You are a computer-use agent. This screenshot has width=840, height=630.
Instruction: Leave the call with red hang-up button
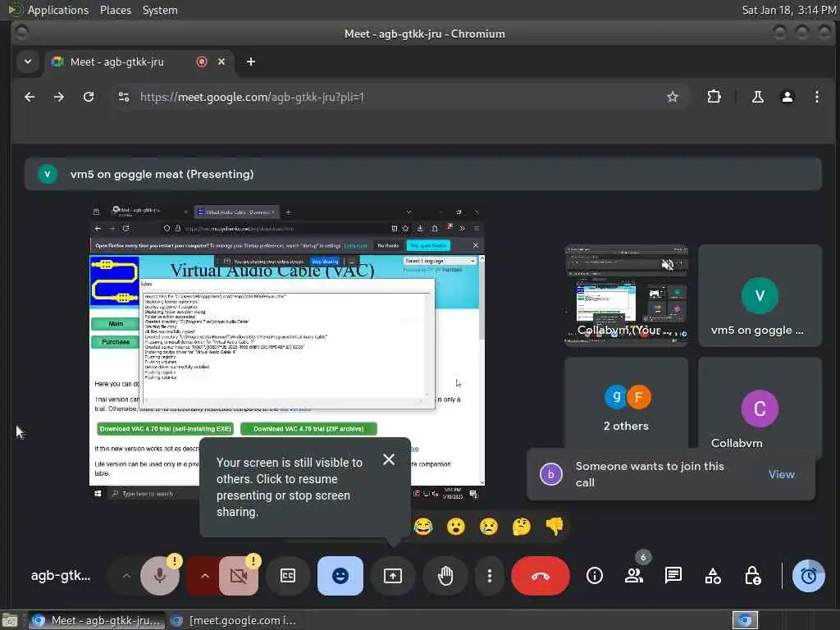540,576
